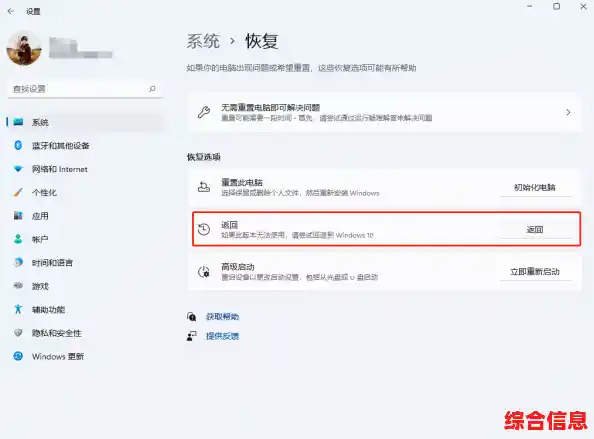
Task: Click the 重置此电脑 reset icon
Action: pyautogui.click(x=204, y=187)
